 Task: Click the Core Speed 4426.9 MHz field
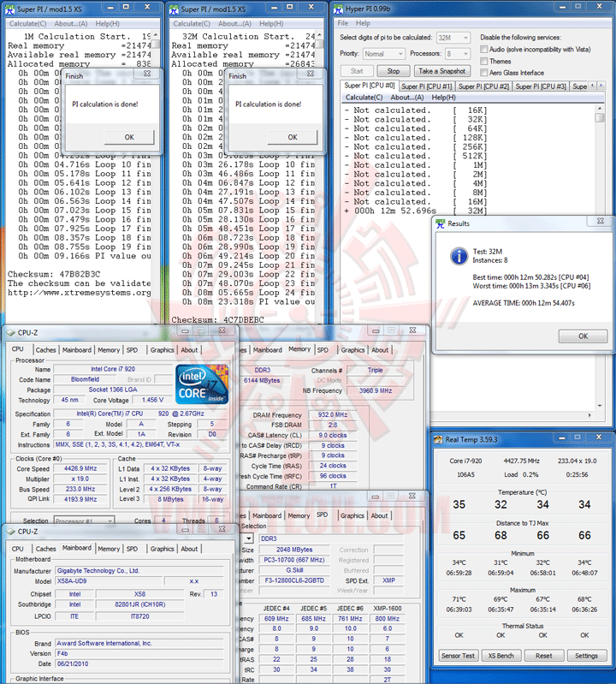80,468
